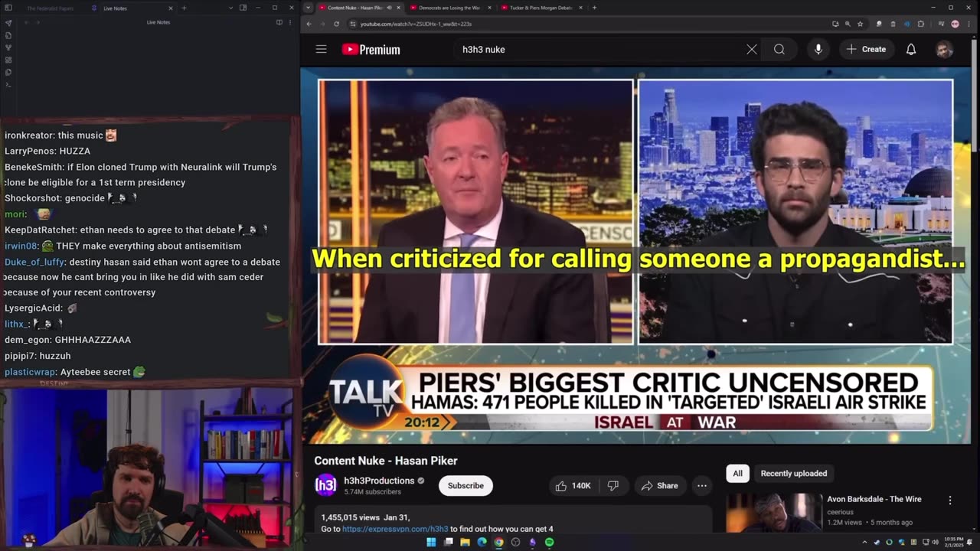980x551 pixels.
Task: Open File Explorer from the taskbar
Action: coord(465,542)
